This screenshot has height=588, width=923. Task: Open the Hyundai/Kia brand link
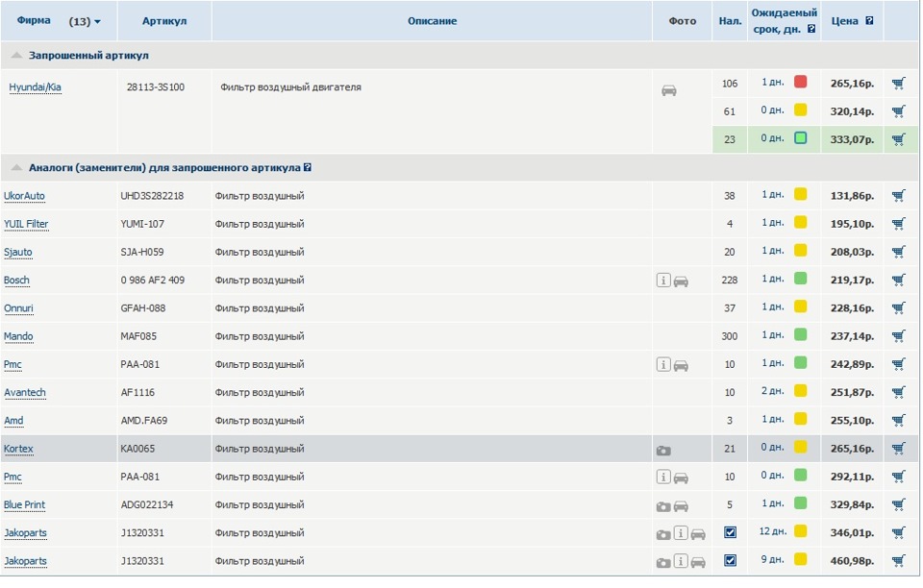pos(36,87)
